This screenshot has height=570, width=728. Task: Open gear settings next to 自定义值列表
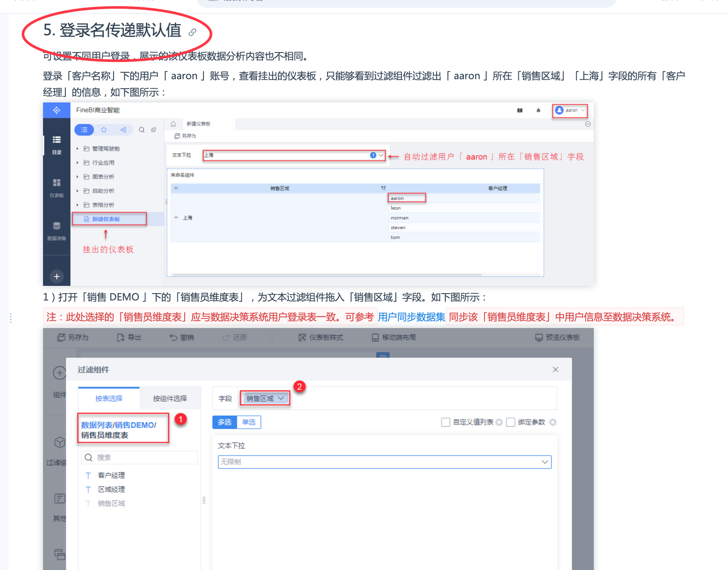pyautogui.click(x=499, y=422)
